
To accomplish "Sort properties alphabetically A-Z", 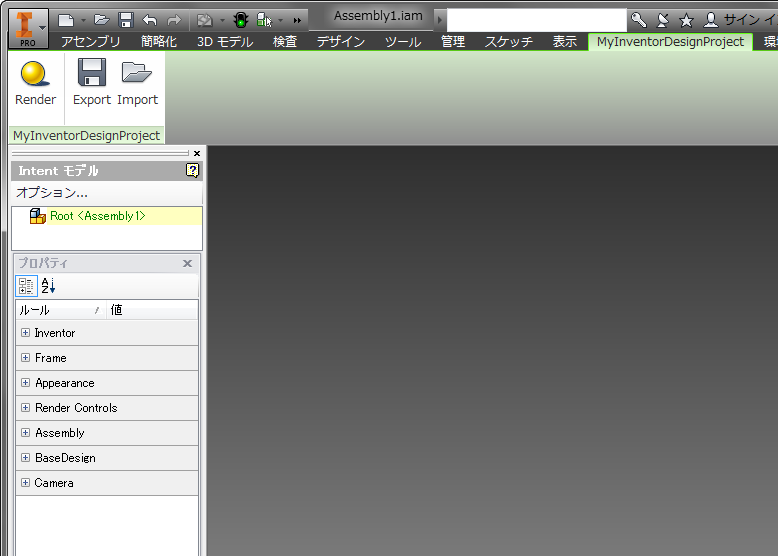I will (48, 286).
